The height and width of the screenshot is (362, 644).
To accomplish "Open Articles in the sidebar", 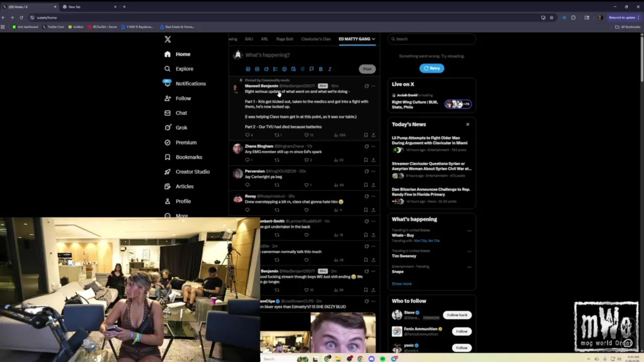I will 179,186.
